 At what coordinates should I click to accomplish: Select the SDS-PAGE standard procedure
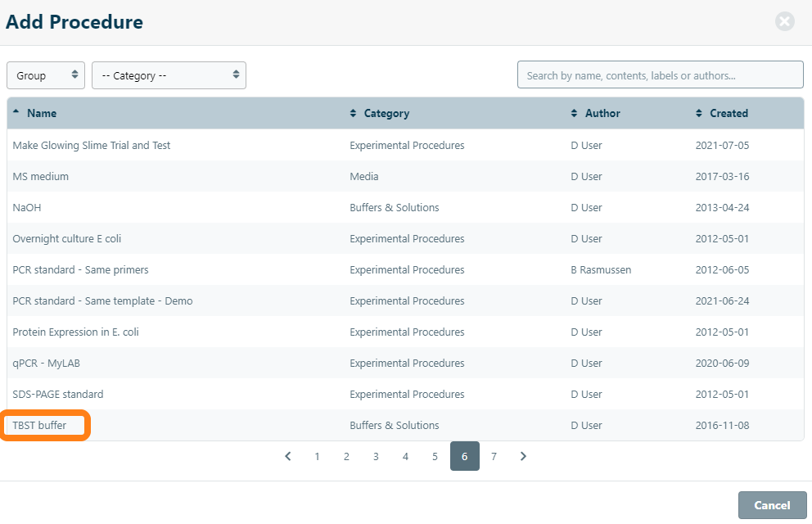[x=57, y=394]
